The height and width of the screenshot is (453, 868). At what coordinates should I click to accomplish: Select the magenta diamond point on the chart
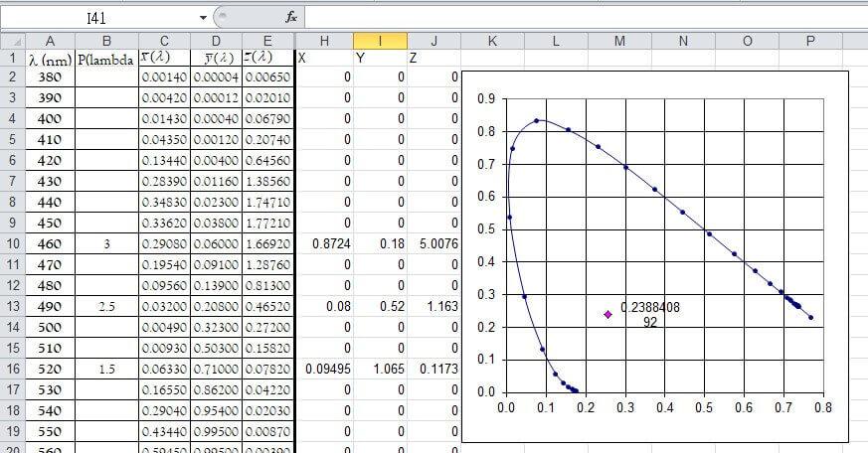(608, 314)
